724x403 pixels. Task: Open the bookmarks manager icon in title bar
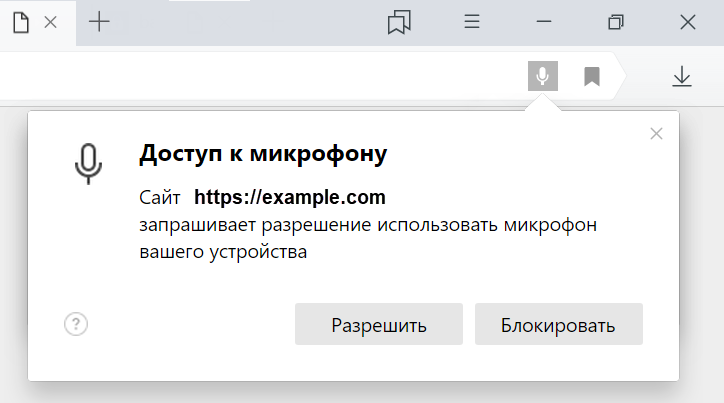pos(399,22)
